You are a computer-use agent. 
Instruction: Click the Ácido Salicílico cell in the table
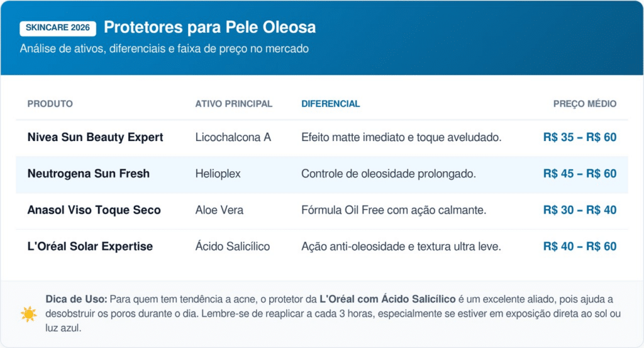pyautogui.click(x=233, y=247)
